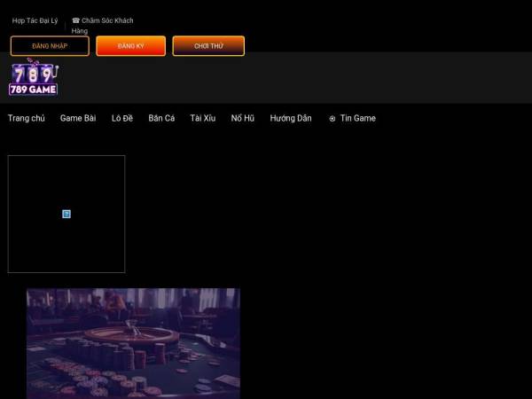532x399 pixels.
Task: Select Hướng Dẫn in the navigation bar
Action: coord(291,118)
